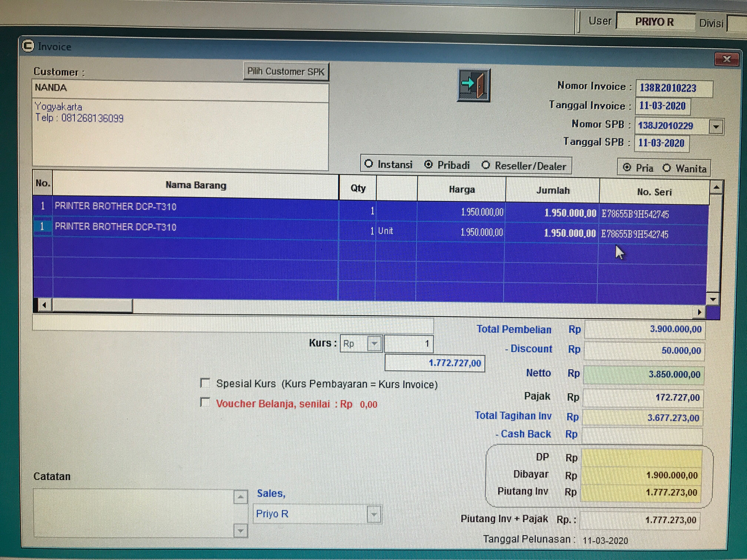The image size is (747, 560).
Task: Select the Instansi radio option
Action: tap(369, 164)
